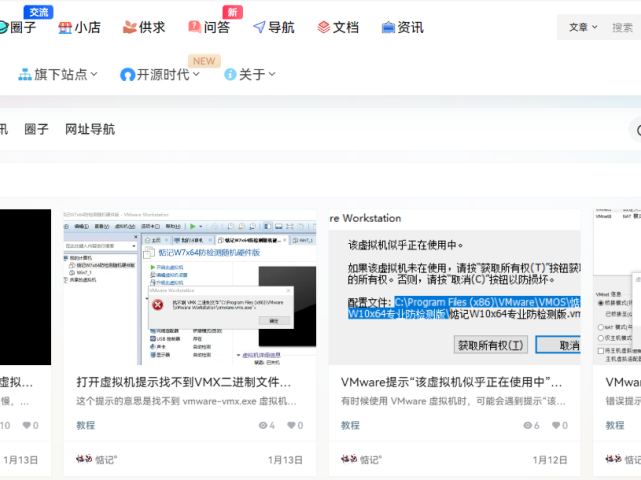The image size is (641, 480).
Task: Open author 惦记 avatar on 1月12日 card
Action: coord(349,459)
